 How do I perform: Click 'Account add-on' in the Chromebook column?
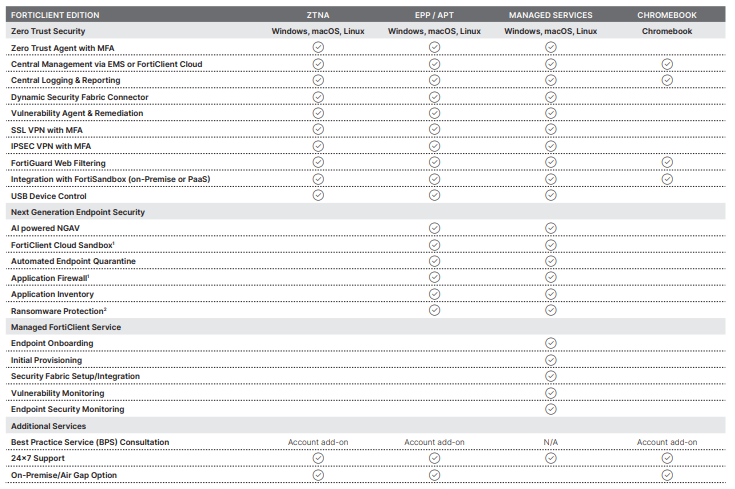click(x=667, y=442)
